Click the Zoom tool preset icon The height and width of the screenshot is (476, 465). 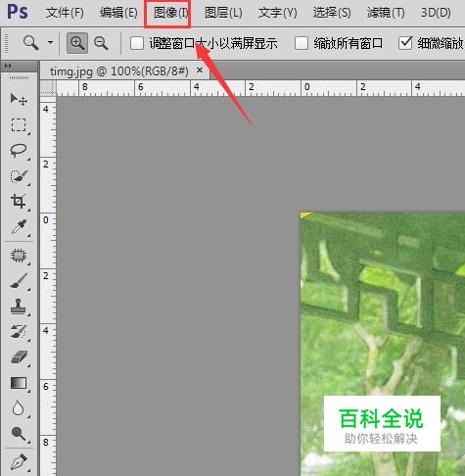click(31, 43)
